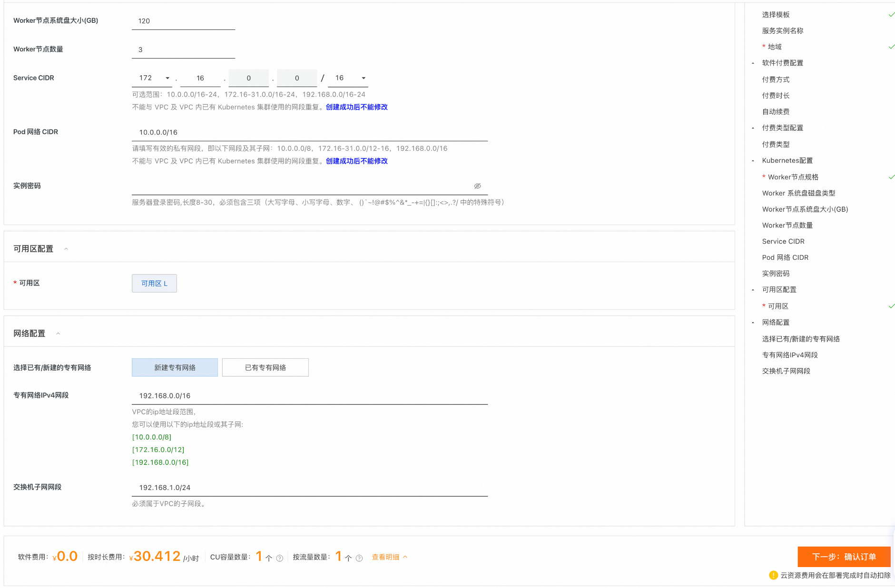
Task: Click warning icon beside 云资源费用 notice
Action: coord(774,575)
